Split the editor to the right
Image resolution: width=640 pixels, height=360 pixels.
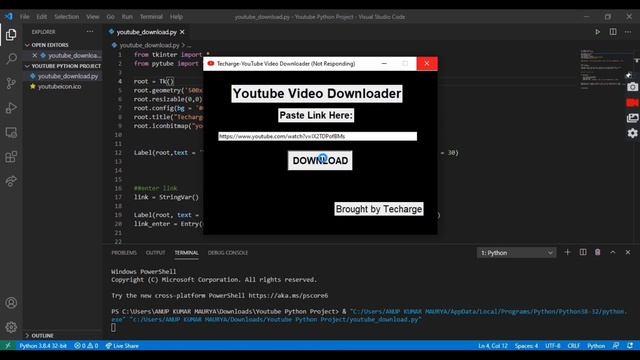coord(613,32)
